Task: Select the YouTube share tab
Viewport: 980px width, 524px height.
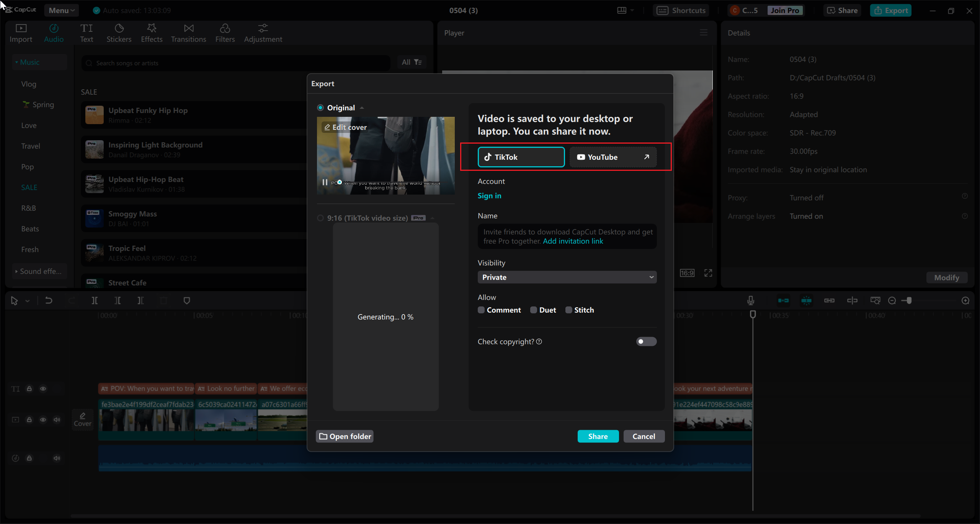Action: (612, 157)
